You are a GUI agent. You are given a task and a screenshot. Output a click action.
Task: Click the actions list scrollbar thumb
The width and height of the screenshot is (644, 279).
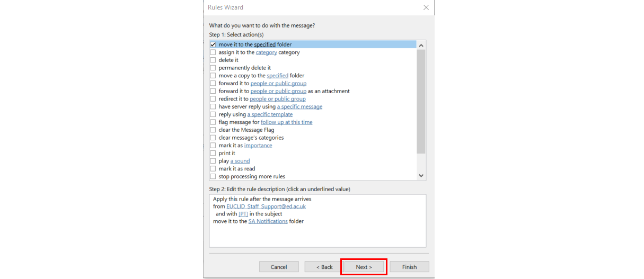421,102
